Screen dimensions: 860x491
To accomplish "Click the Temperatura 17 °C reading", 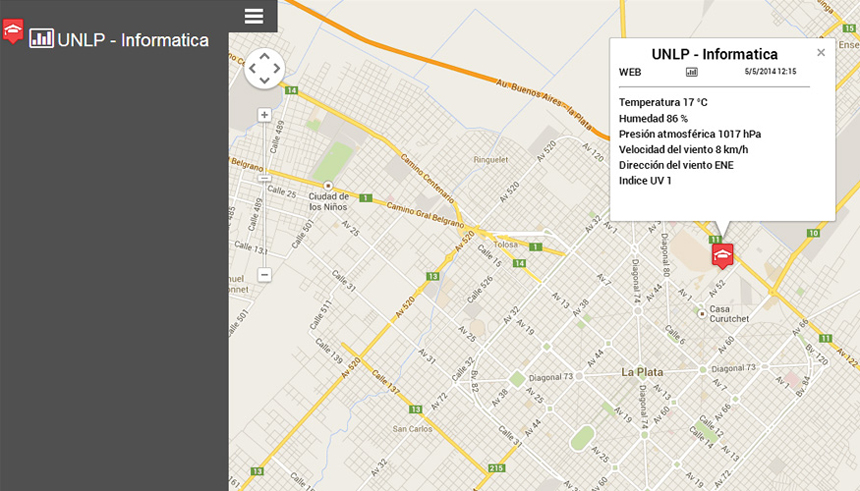I will tap(663, 102).
